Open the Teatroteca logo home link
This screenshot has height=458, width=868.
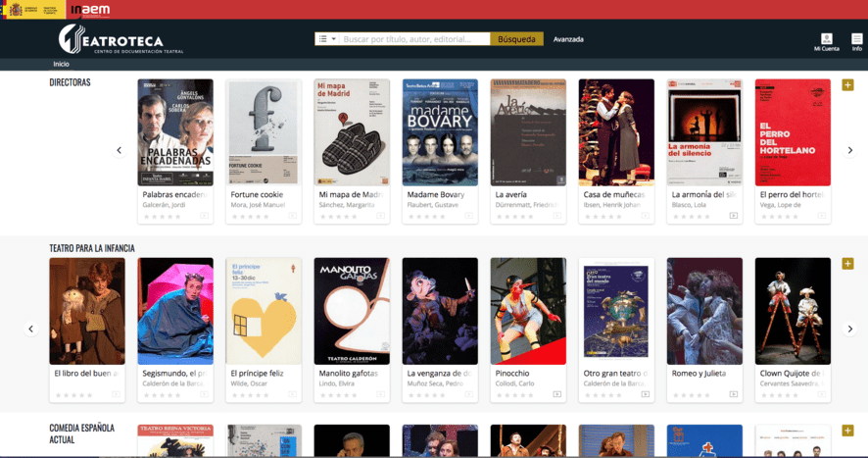(121, 39)
